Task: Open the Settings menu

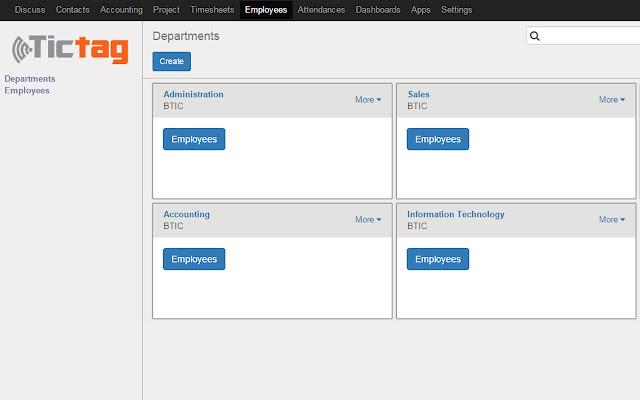Action: click(456, 9)
